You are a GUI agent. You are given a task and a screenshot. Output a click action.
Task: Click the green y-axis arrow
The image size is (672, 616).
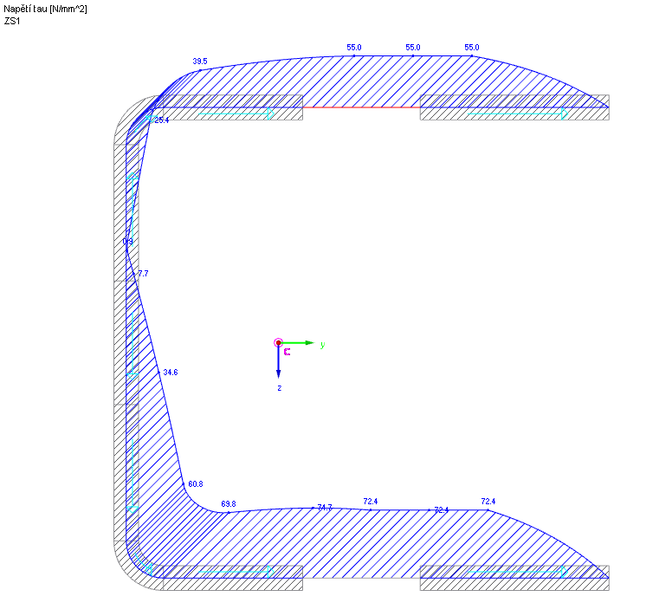coord(298,343)
